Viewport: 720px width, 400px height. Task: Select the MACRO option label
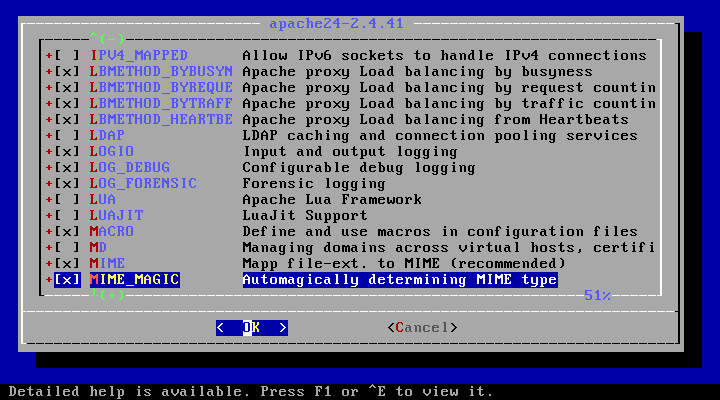tap(112, 232)
